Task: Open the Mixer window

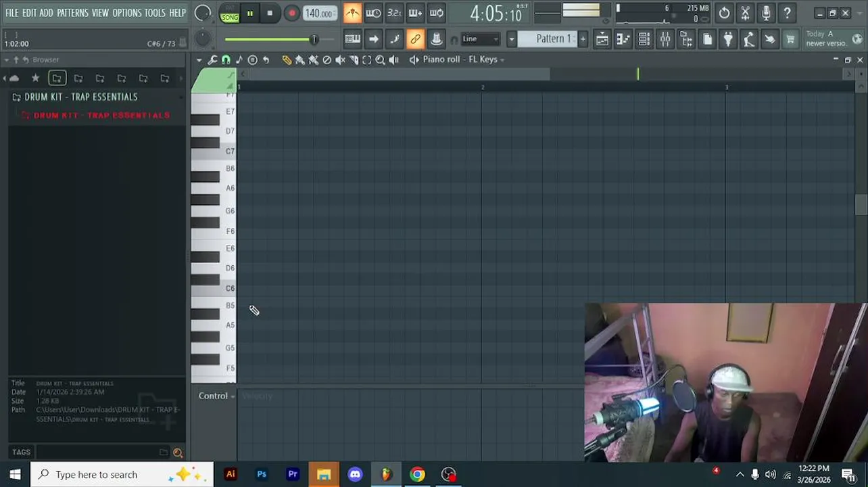Action: coord(665,39)
